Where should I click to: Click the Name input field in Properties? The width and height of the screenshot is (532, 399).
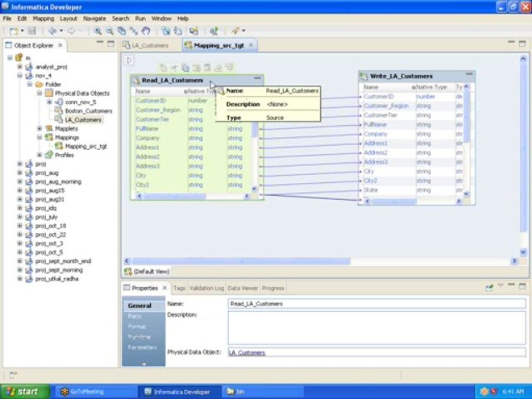coord(377,304)
